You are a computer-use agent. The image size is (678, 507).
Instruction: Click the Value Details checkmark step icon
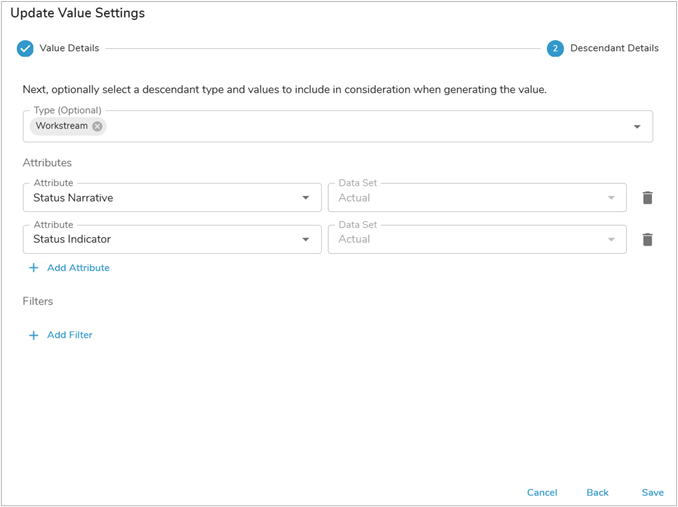25,48
